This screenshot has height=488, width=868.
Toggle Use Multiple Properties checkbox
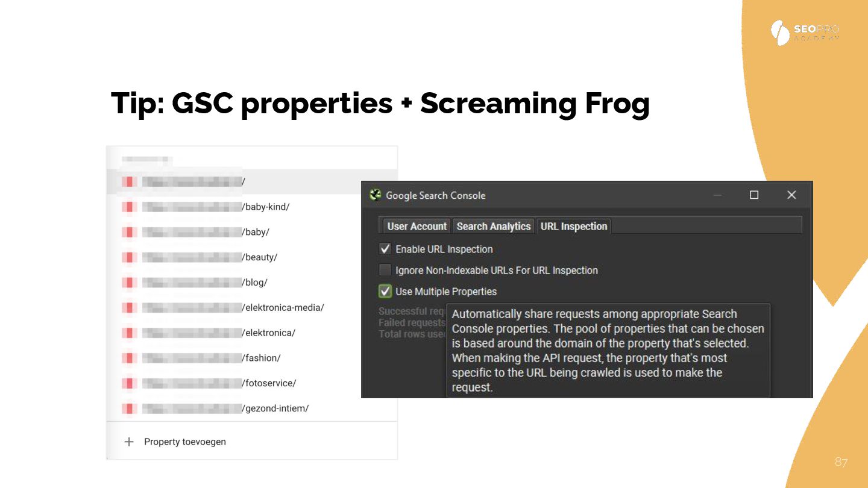pyautogui.click(x=385, y=292)
